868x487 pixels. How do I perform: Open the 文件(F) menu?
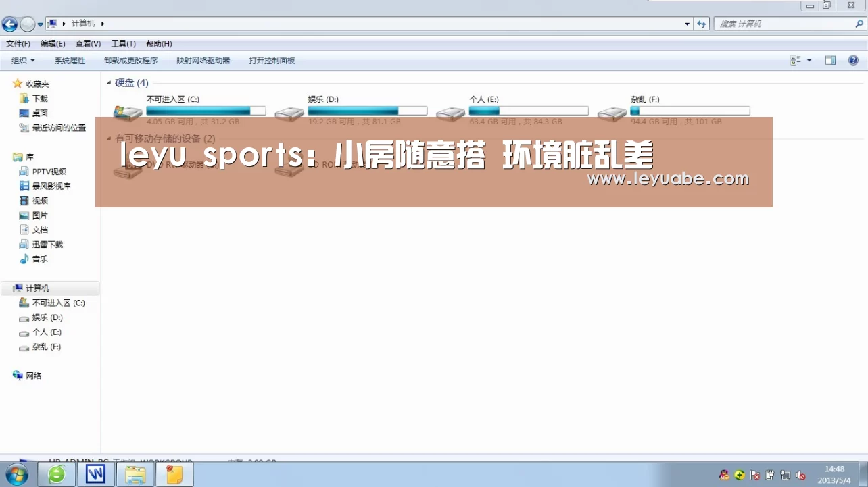[18, 43]
